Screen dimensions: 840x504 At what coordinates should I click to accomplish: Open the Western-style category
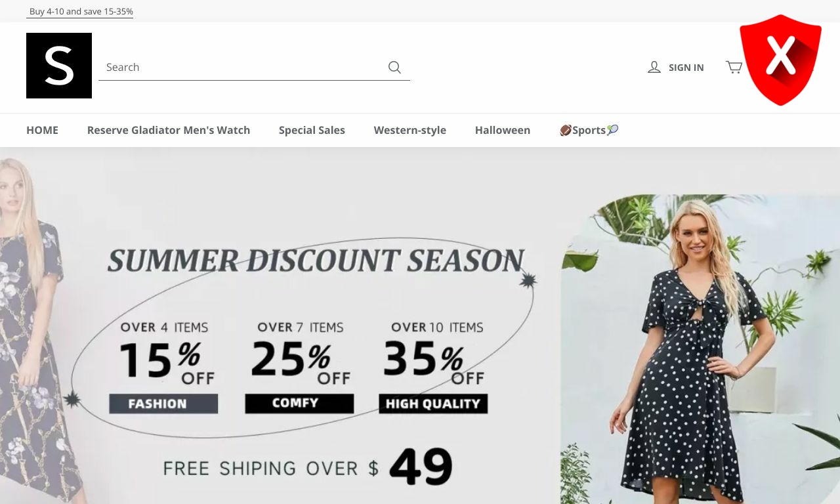click(410, 130)
